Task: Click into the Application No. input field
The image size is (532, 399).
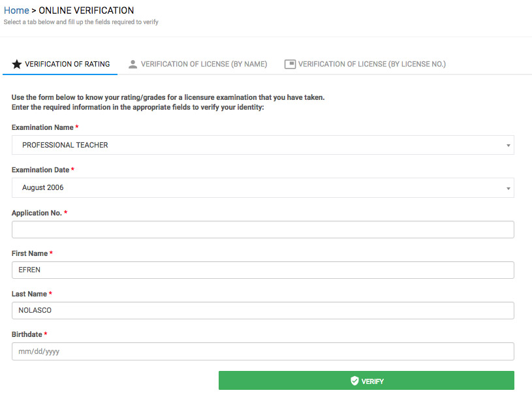Action: pyautogui.click(x=262, y=229)
